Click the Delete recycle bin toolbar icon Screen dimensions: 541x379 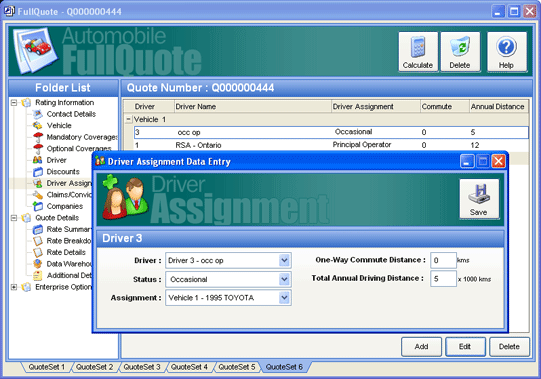coord(460,51)
